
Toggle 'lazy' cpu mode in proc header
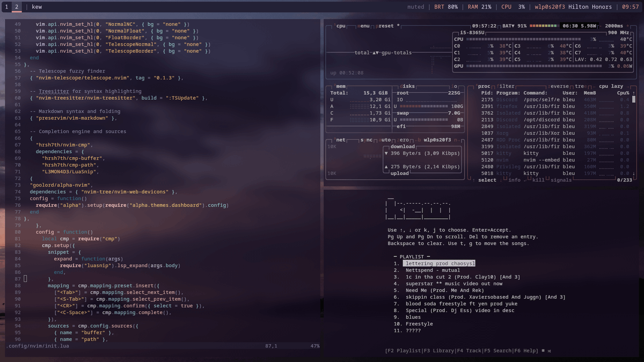[x=617, y=86]
